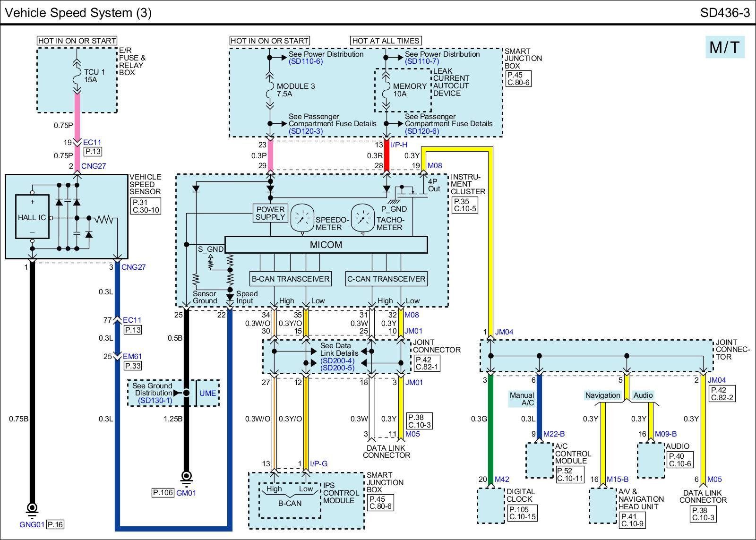Click the P.106 page reference box
Viewport: 756px width, 540px height.
tap(163, 493)
